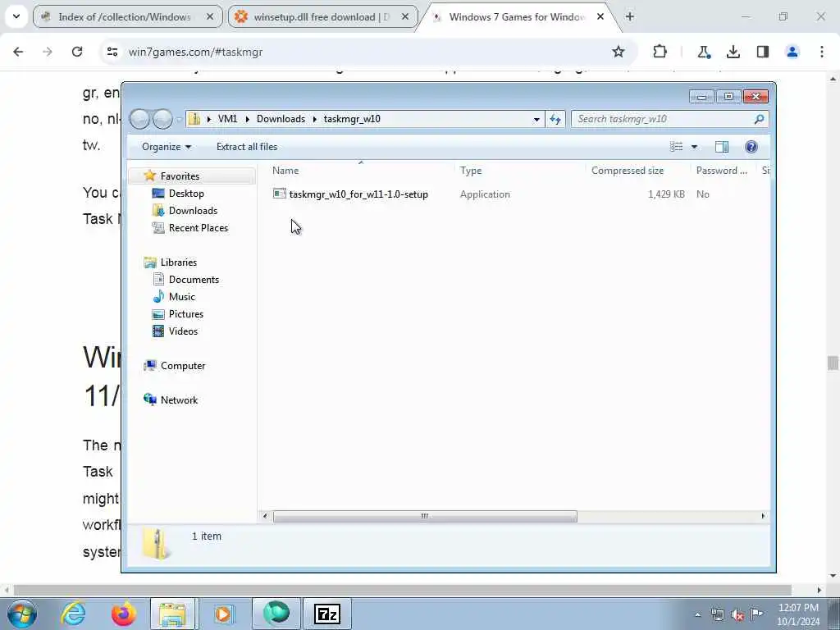This screenshot has width=840, height=630.
Task: Open a new Chrome tab
Action: pos(629,16)
